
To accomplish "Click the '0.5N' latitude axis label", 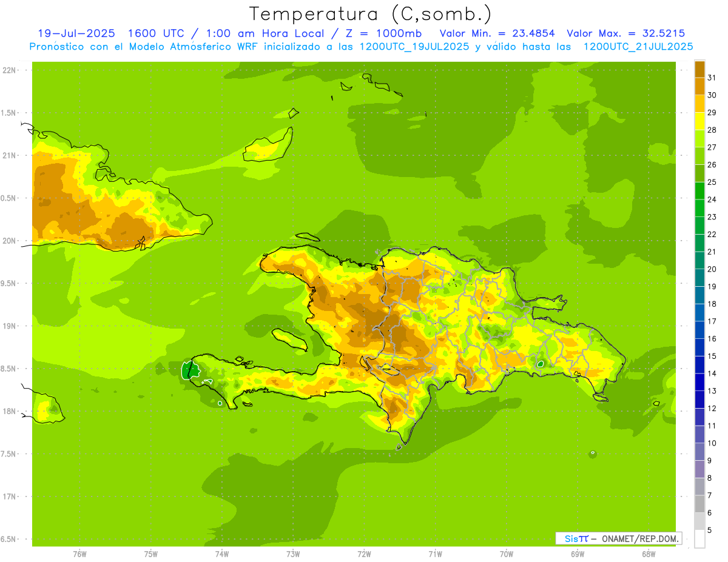I will [9, 198].
